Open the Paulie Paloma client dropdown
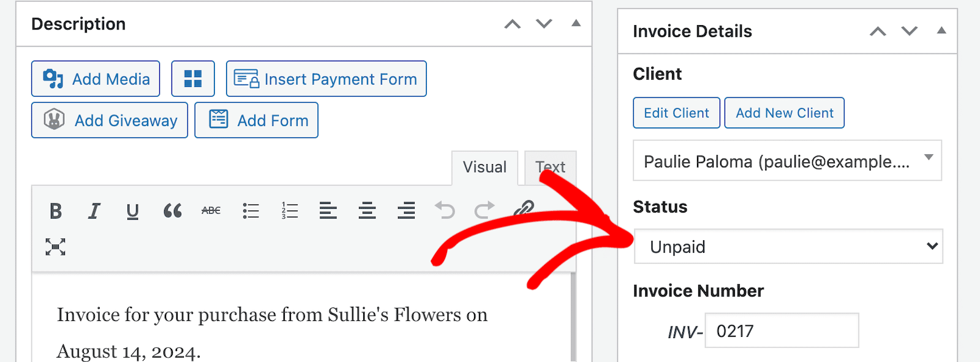Screen dimensions: 980x362 787,160
